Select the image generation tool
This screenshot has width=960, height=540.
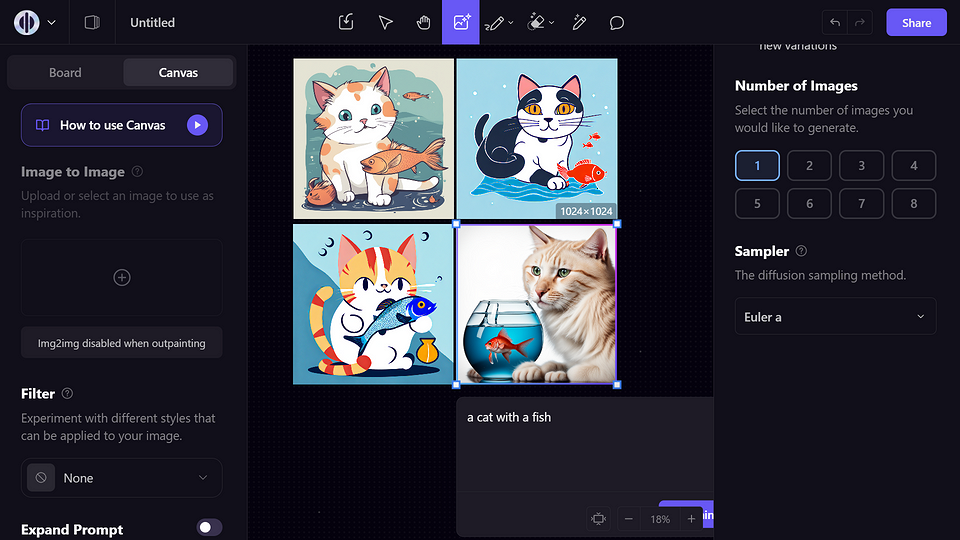click(x=461, y=22)
